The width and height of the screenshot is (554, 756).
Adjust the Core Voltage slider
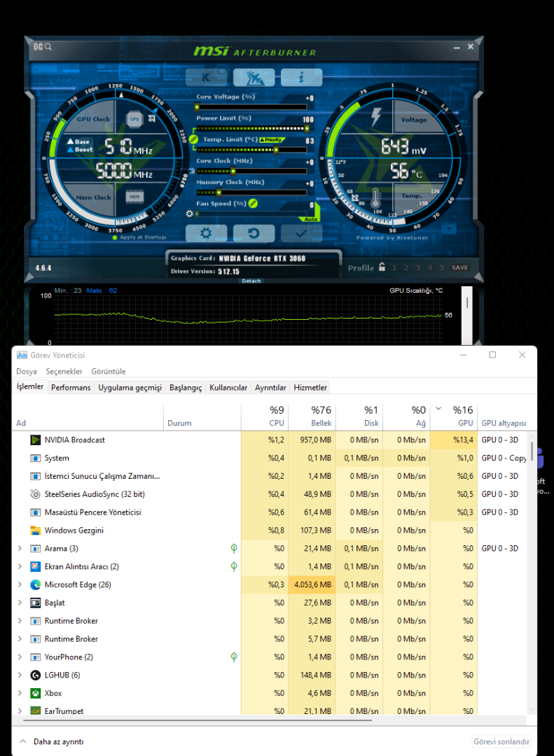[251, 107]
